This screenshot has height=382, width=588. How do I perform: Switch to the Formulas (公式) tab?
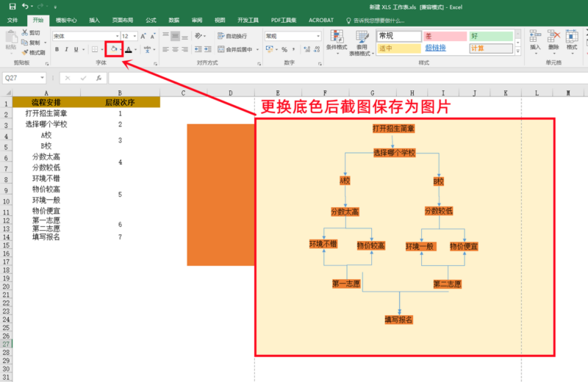pos(151,21)
